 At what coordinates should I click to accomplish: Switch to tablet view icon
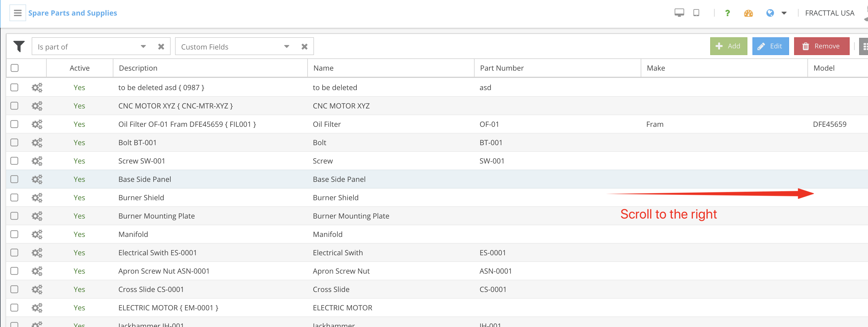(x=696, y=13)
